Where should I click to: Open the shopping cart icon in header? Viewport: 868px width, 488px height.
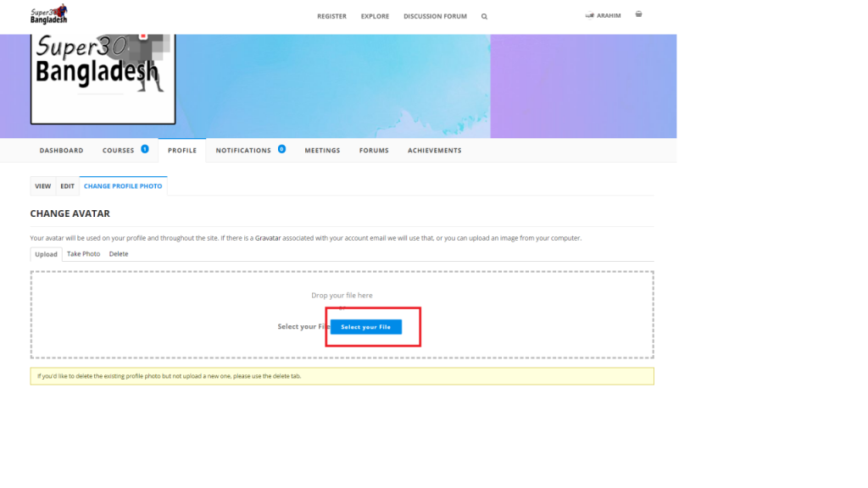coord(638,14)
